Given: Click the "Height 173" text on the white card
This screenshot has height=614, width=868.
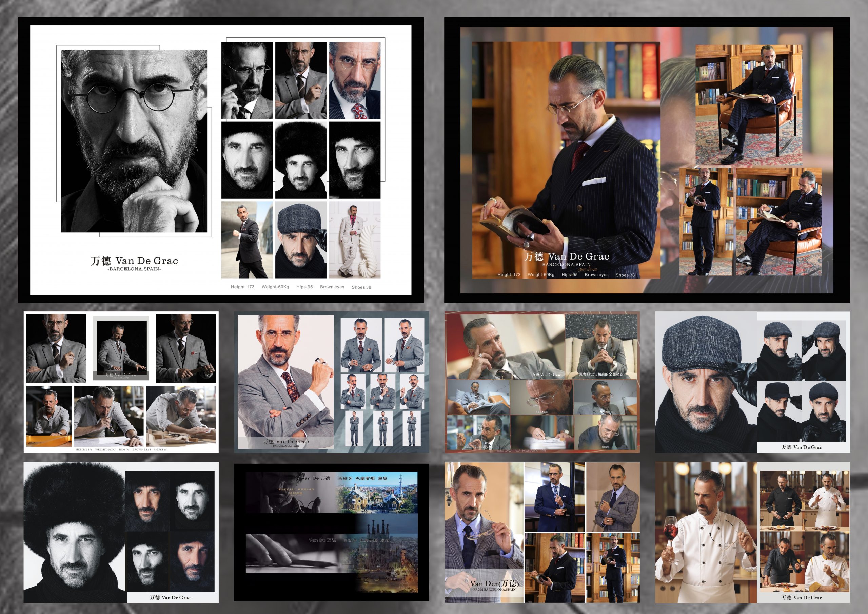Looking at the screenshot, I should (242, 287).
